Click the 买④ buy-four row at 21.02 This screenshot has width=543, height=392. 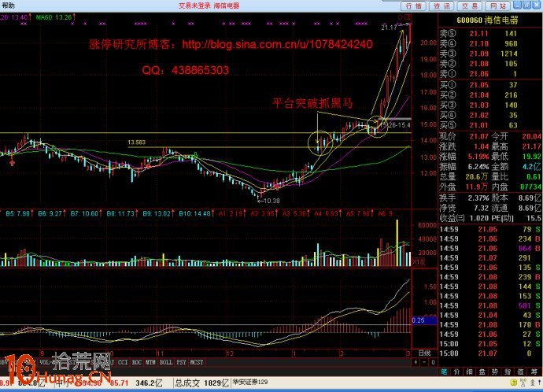[491, 115]
